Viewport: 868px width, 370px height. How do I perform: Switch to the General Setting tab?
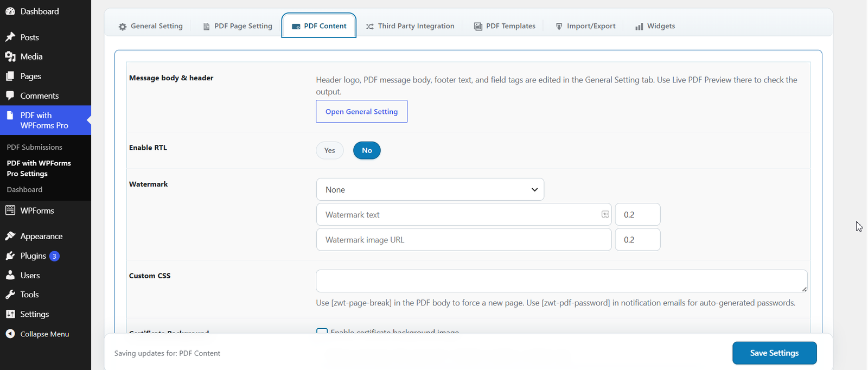[151, 26]
